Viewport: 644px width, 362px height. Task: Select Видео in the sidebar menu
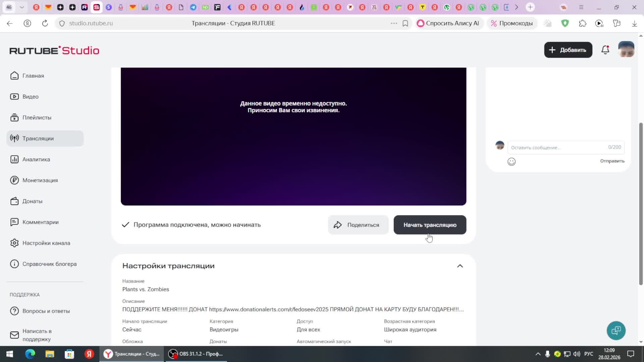click(x=30, y=97)
